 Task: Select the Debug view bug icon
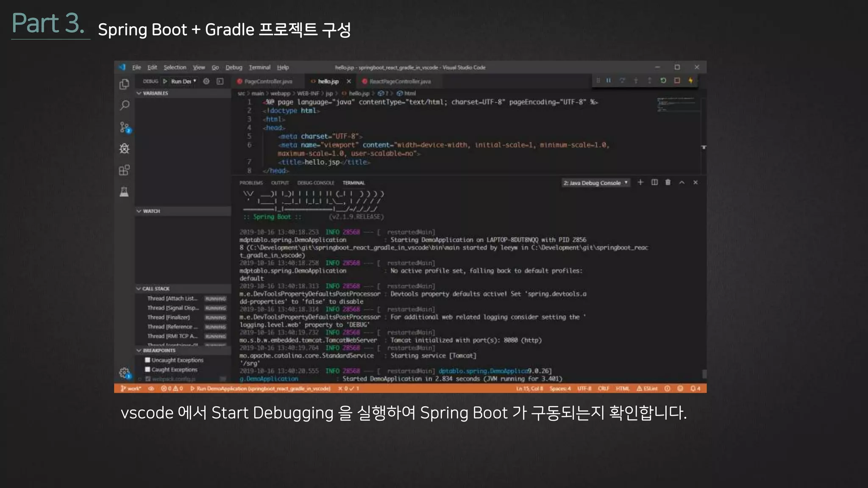point(124,148)
